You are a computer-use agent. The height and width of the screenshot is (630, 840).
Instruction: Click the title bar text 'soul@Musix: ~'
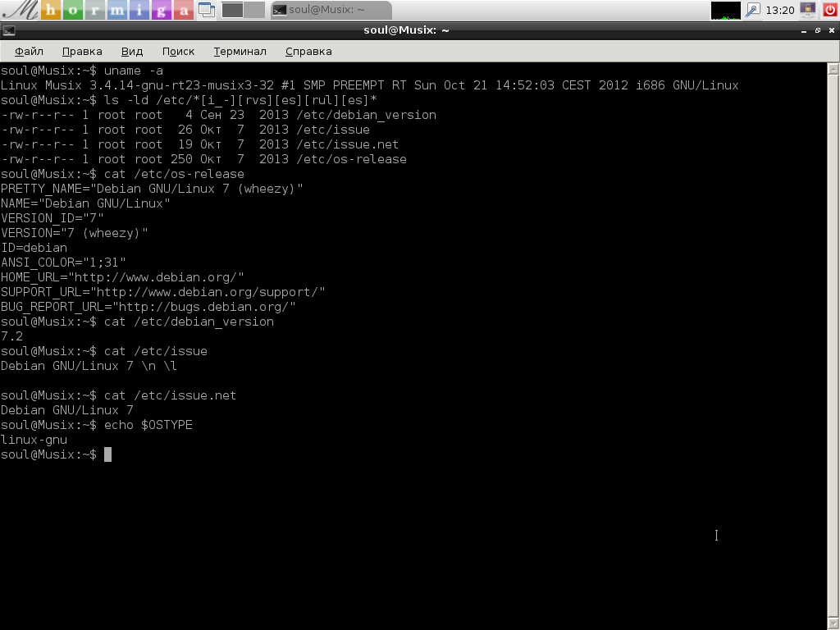point(406,30)
